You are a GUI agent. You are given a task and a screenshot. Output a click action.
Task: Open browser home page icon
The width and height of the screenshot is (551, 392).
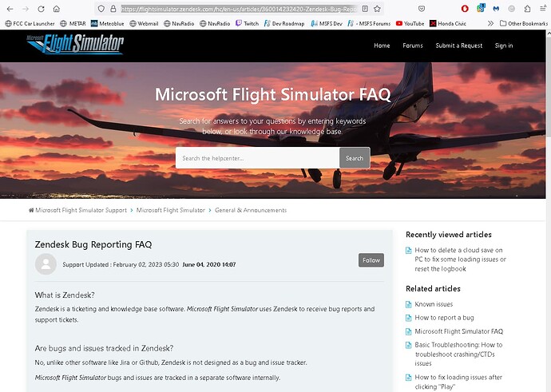pyautogui.click(x=56, y=9)
